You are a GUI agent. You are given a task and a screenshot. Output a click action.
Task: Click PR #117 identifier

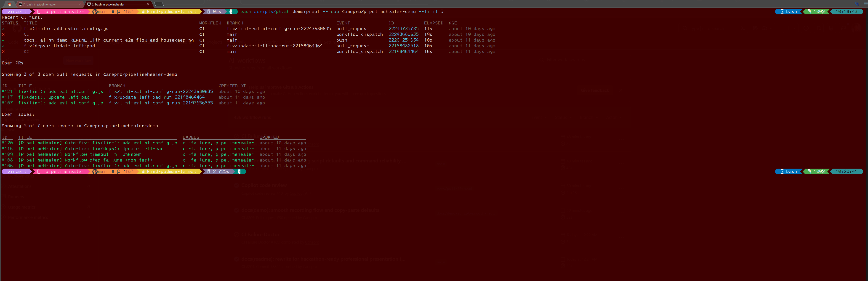[x=7, y=97]
